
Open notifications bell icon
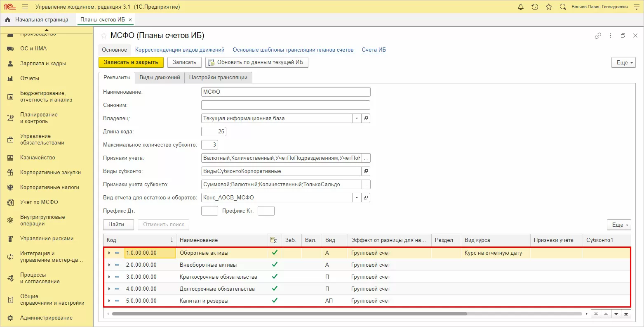[x=521, y=7]
